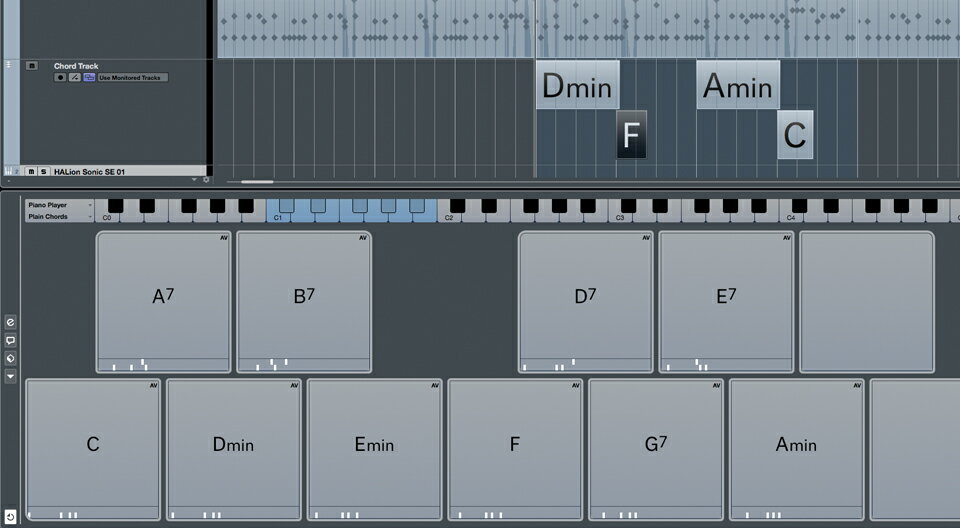Open the Use Monitored Tracks dropdown
960x528 pixels.
tap(132, 78)
